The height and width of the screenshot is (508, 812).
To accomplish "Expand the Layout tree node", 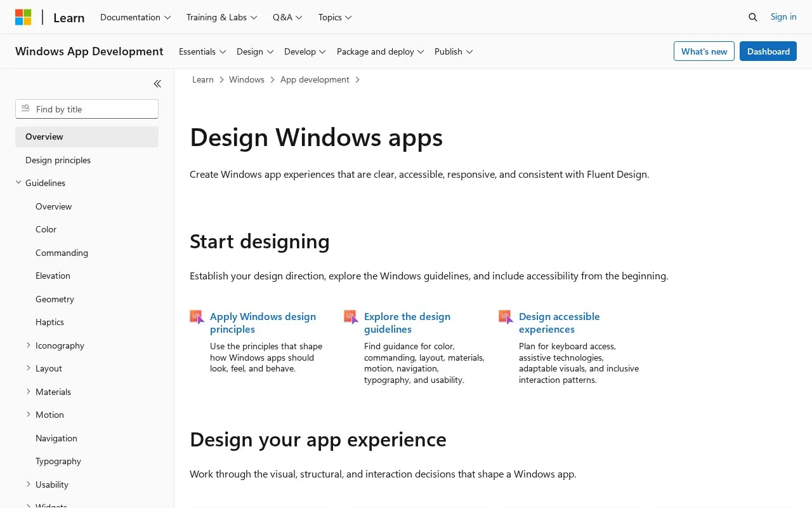I will point(29,368).
